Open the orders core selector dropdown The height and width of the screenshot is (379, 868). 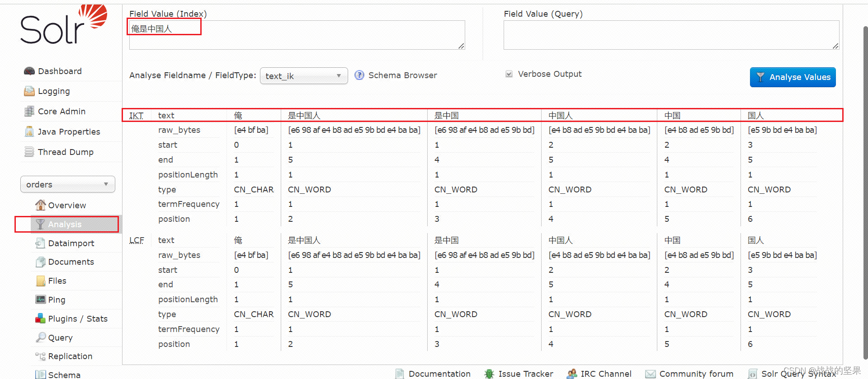click(x=68, y=184)
